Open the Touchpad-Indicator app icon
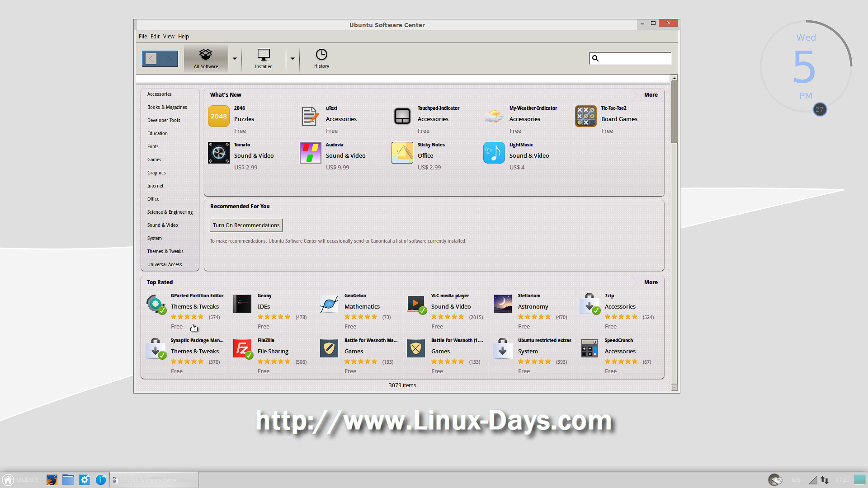 click(x=402, y=116)
